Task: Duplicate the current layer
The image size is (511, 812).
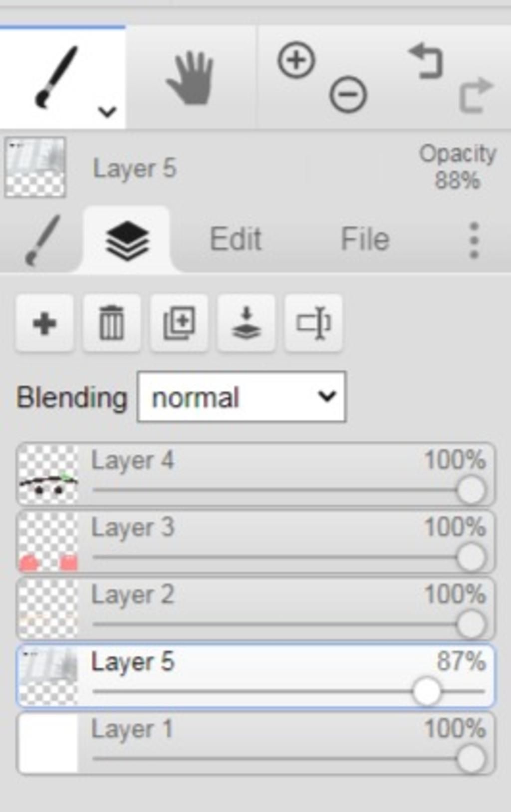Action: pyautogui.click(x=179, y=323)
